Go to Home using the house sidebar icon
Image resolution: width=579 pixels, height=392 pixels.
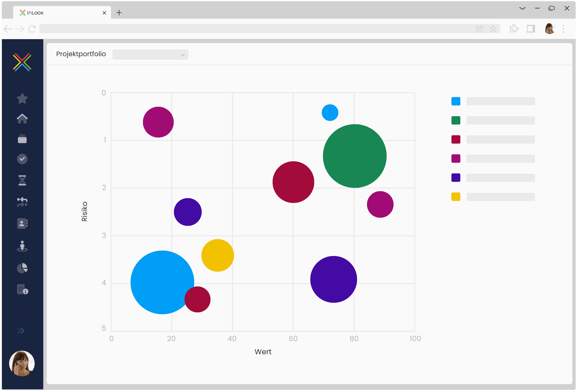[x=22, y=119]
